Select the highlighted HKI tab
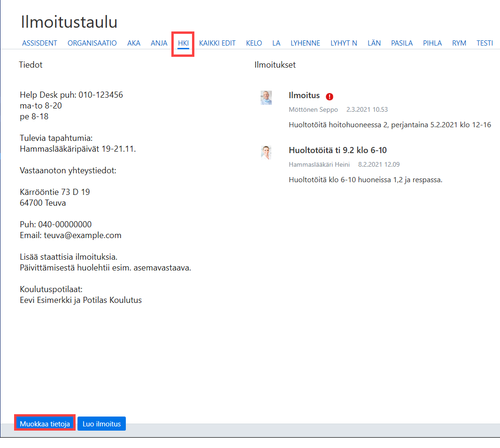 coord(184,43)
